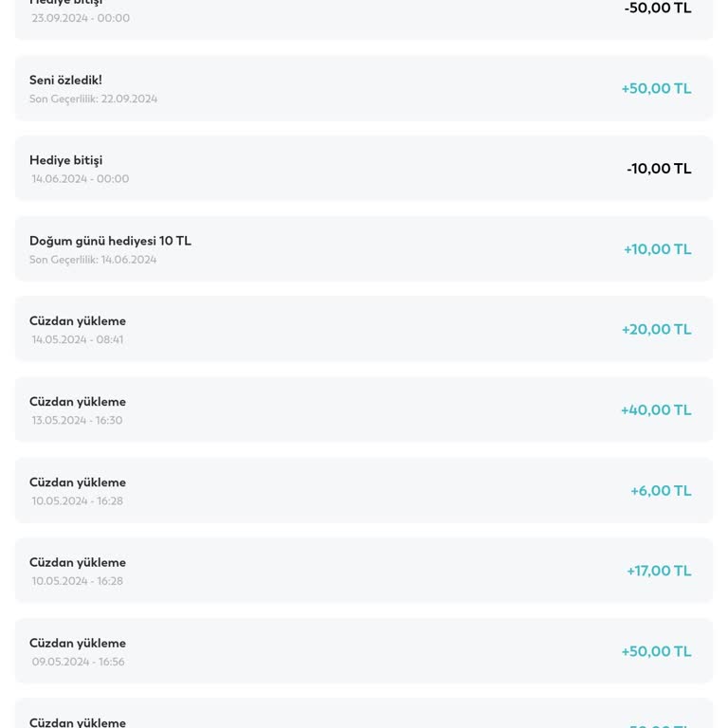
Task: Open Cüzdan yükleme from 09.05.2024 - 16:56
Action: [x=363, y=651]
